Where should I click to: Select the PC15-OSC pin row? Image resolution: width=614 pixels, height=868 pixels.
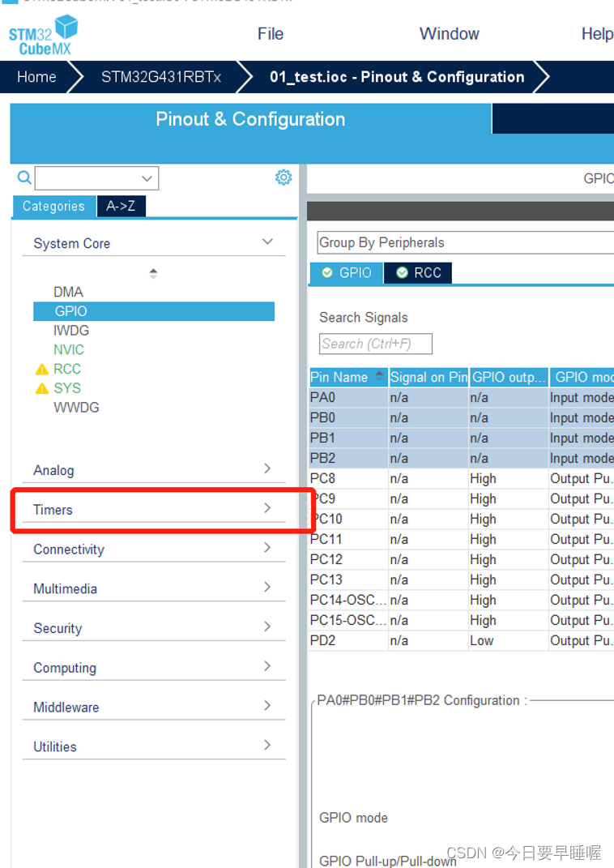[x=462, y=621]
